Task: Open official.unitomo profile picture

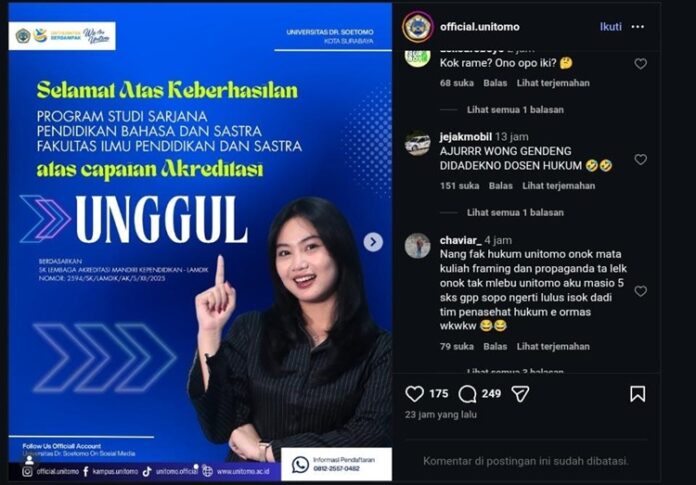Action: coord(417,27)
